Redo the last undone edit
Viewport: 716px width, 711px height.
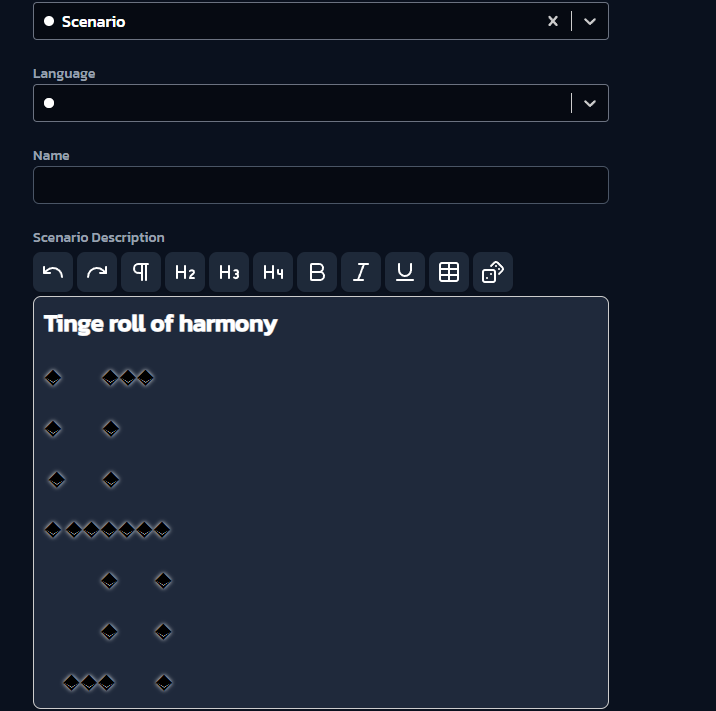tap(97, 272)
